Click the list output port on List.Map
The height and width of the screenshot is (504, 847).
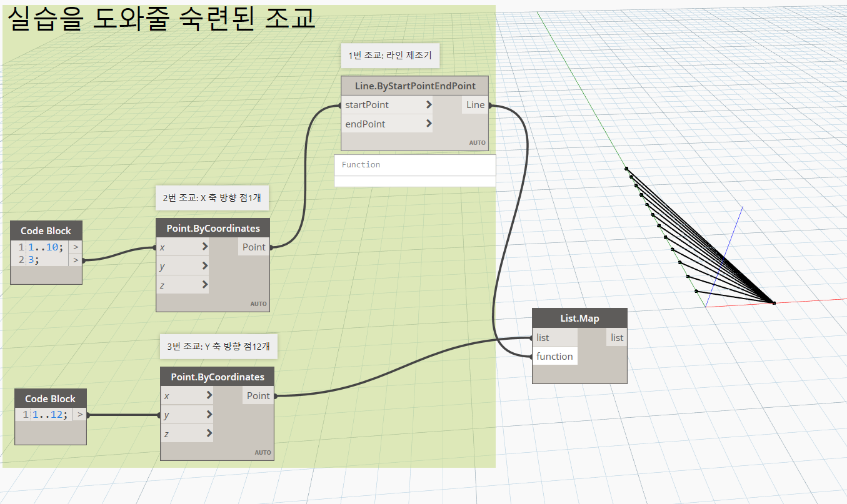[x=617, y=337]
